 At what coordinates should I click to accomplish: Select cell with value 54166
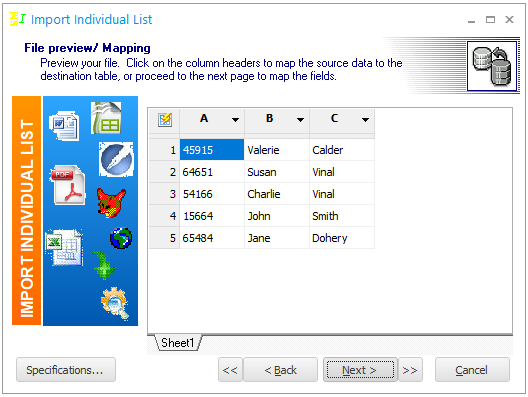coord(212,194)
